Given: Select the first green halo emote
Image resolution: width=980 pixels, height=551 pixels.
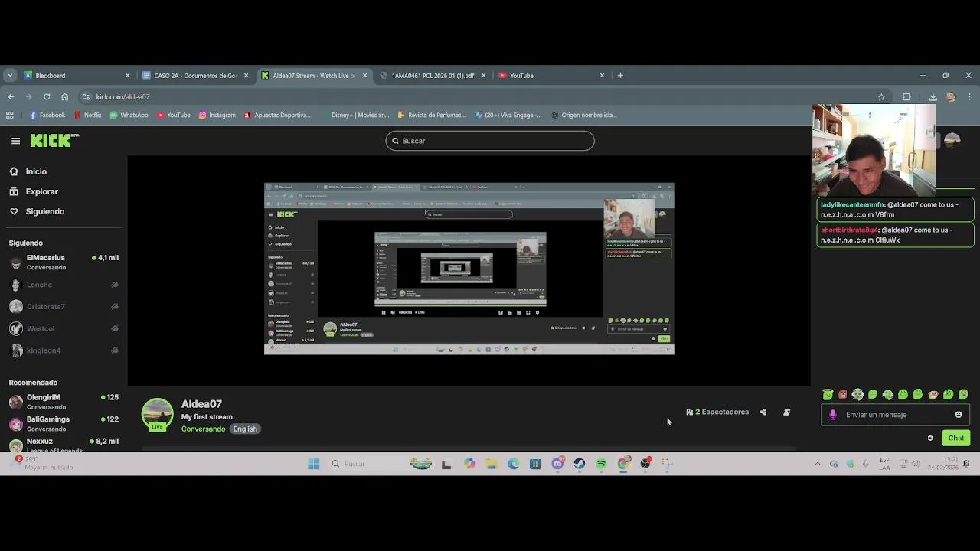Looking at the screenshot, I should pyautogui.click(x=828, y=395).
